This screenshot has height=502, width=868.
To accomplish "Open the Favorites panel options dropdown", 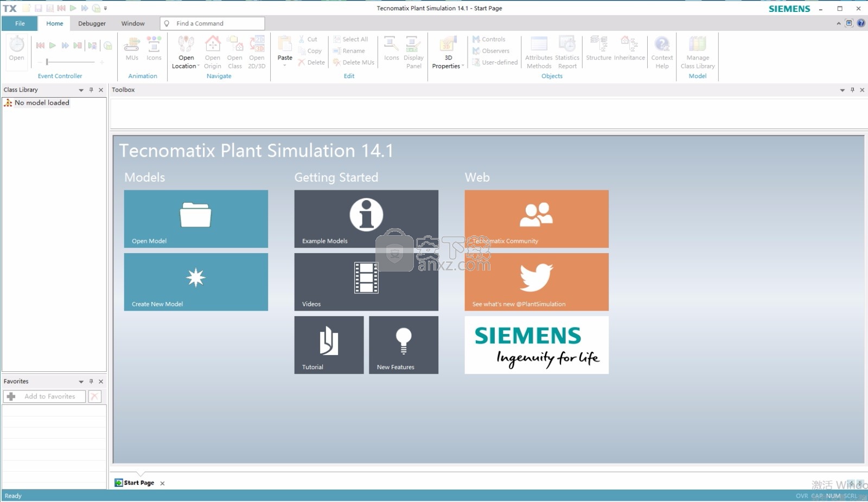I will (x=81, y=382).
